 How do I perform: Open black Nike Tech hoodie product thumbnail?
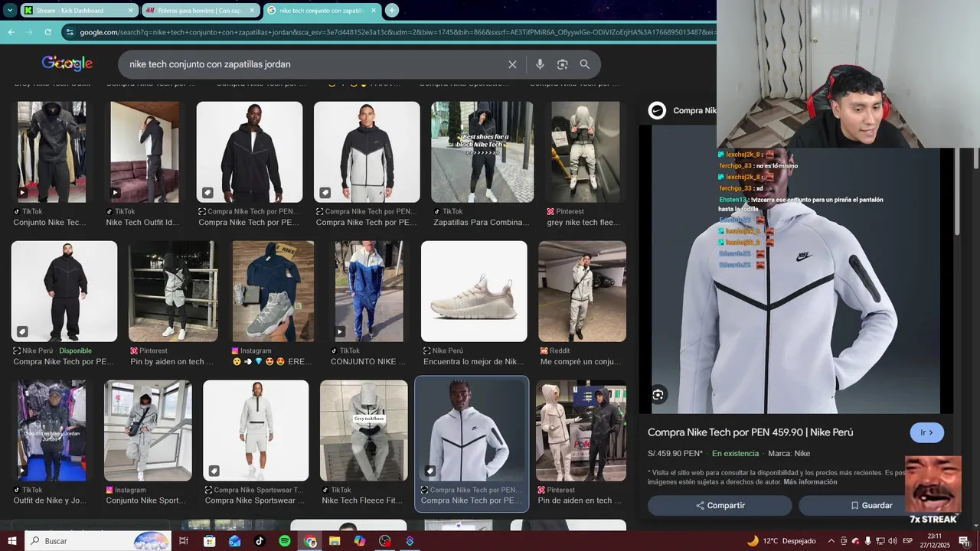[x=250, y=152]
